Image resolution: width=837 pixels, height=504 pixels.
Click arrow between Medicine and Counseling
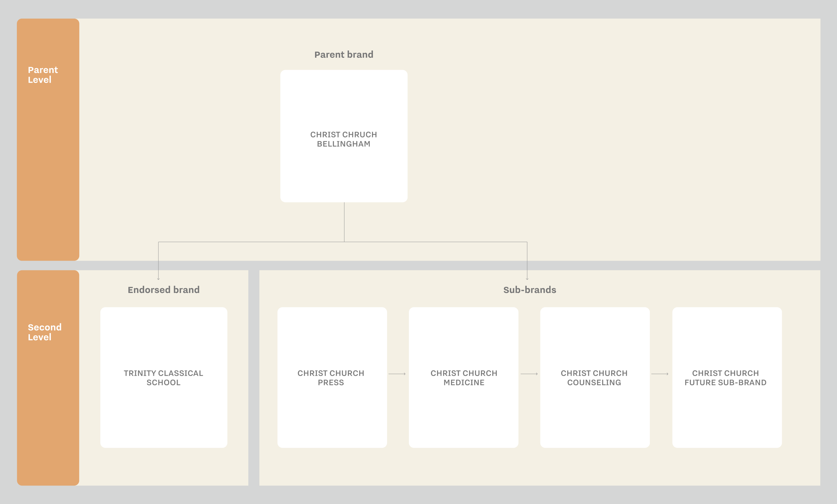529,374
